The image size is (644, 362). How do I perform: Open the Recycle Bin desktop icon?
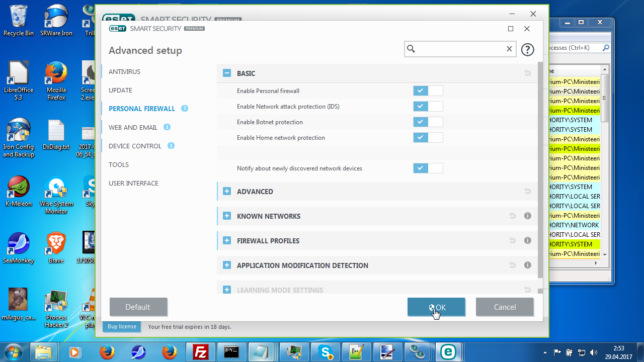[x=19, y=21]
